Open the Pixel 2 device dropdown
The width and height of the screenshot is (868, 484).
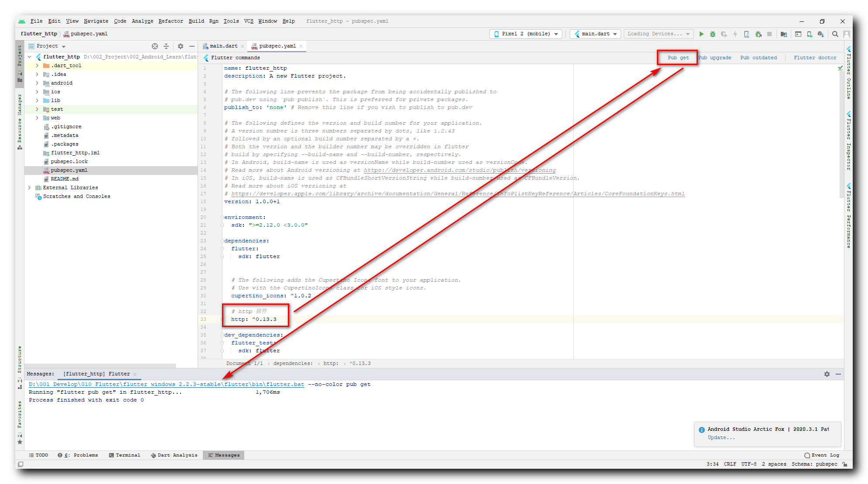[x=526, y=34]
